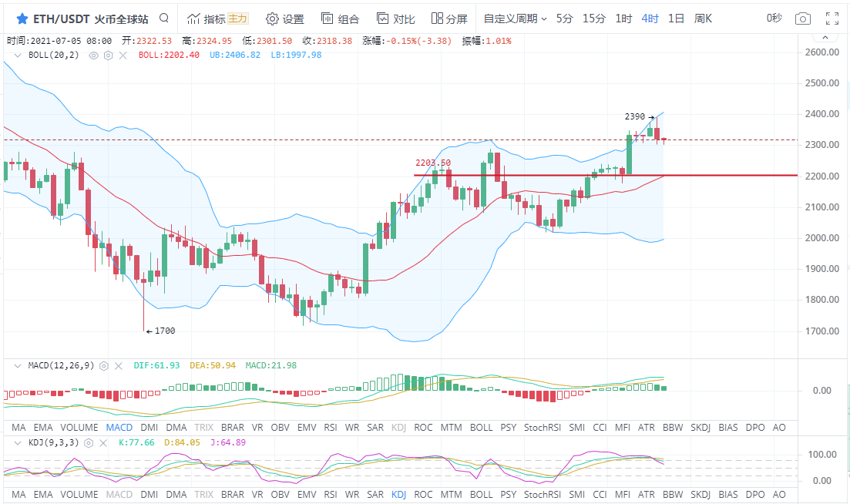Select WR tab in bottom indicator row
This screenshot has height=504, width=850.
[352, 495]
